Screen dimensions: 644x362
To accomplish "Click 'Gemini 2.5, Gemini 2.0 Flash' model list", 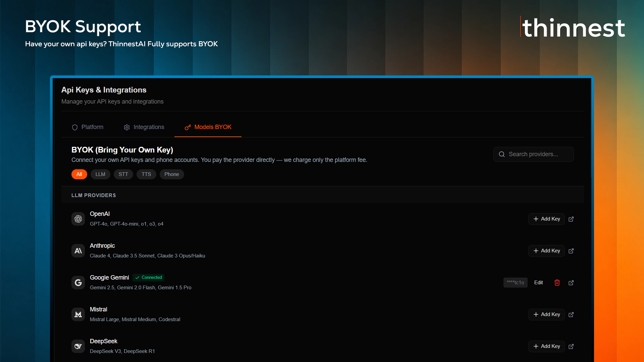I will coord(141,288).
